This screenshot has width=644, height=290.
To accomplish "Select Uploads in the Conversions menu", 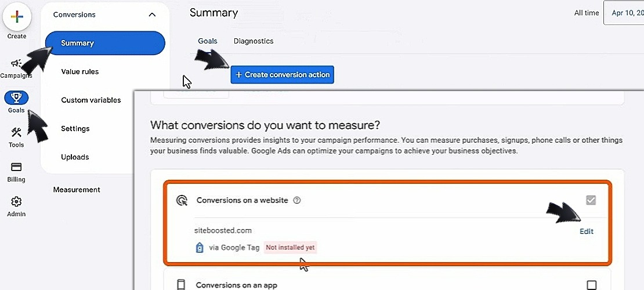I will click(75, 157).
